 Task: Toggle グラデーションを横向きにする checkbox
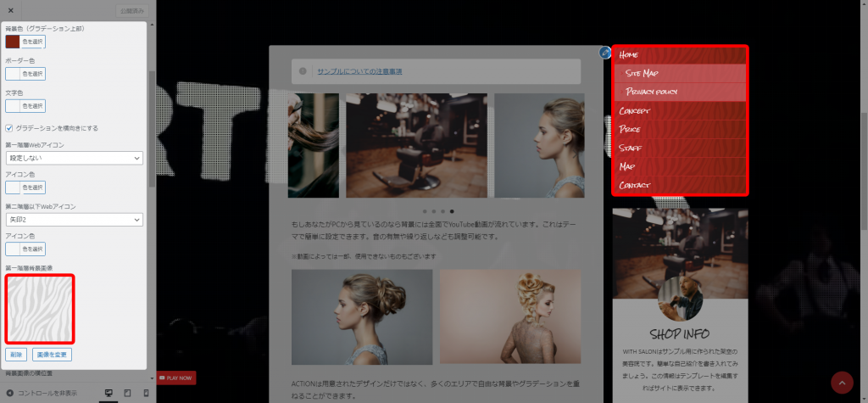[x=9, y=128]
